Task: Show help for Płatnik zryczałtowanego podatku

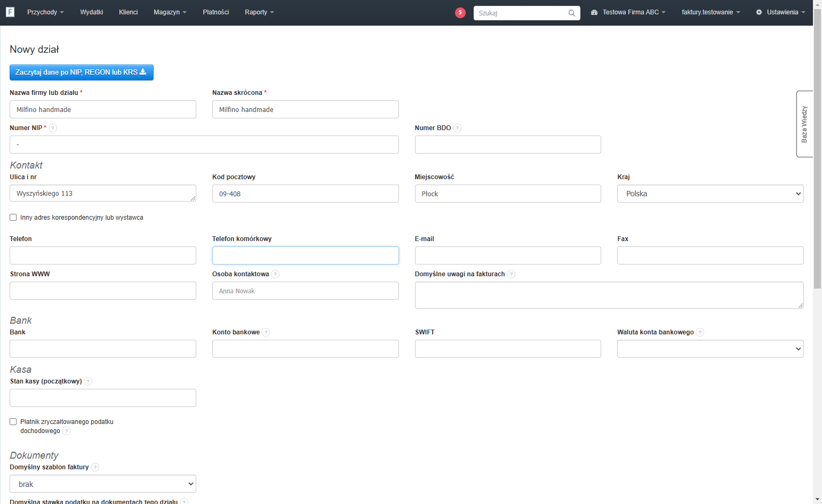Action: 66,431
